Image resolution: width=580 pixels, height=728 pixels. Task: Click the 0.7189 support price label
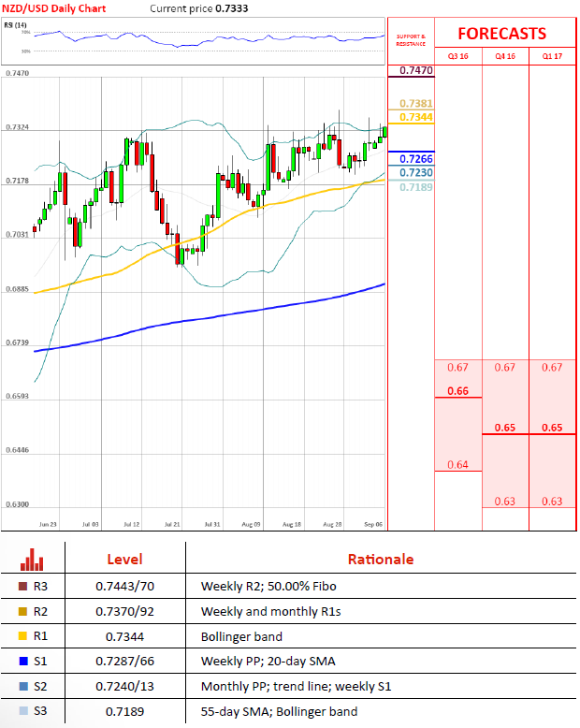[x=415, y=187]
